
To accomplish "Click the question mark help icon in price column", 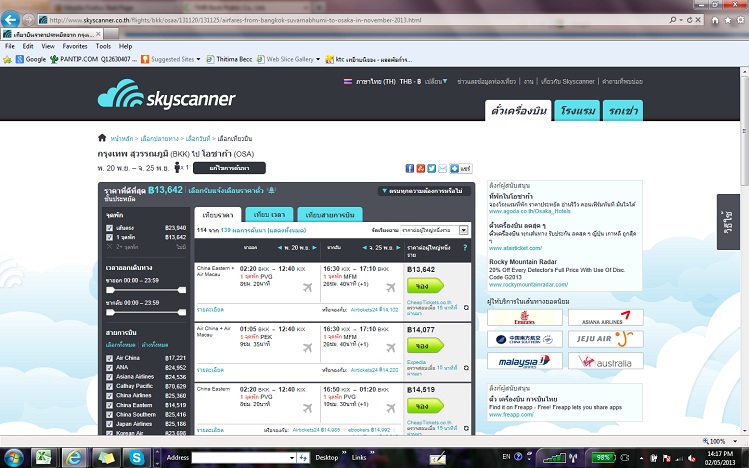I will pyautogui.click(x=465, y=247).
